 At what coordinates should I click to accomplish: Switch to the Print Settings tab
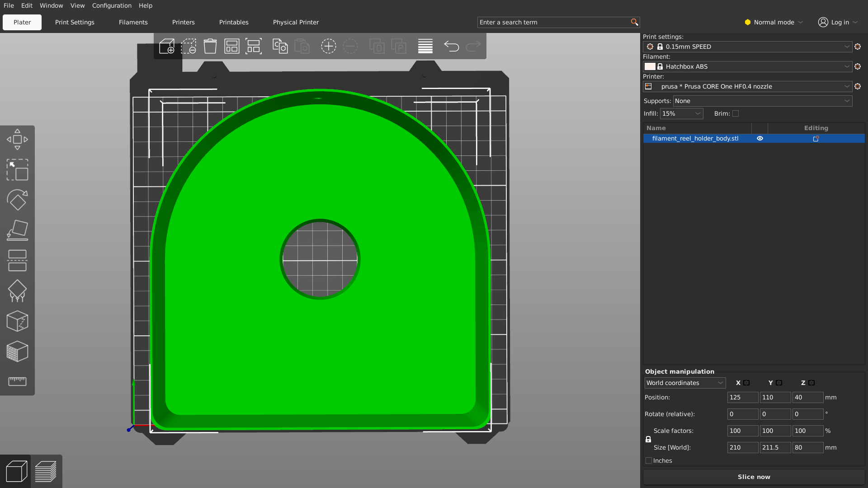(x=75, y=22)
